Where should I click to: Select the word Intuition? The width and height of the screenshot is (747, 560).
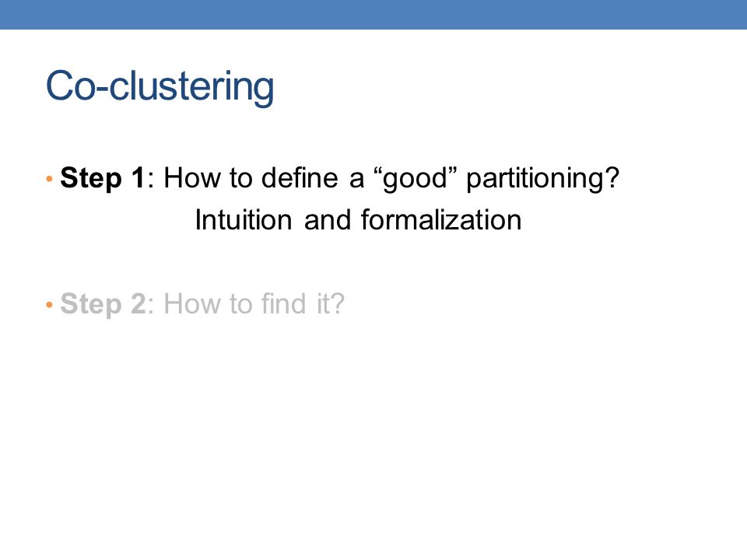(x=244, y=220)
